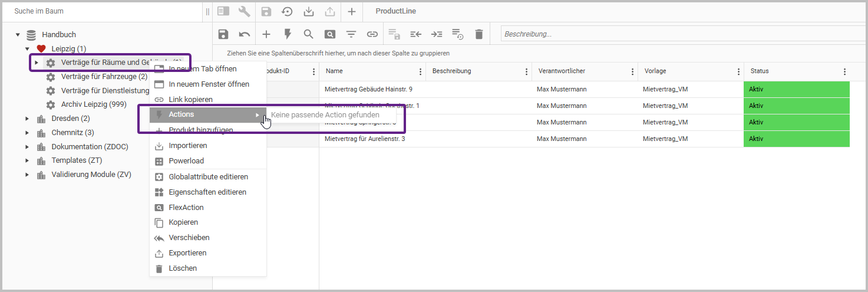868x292 pixels.
Task: Open column menu for Status header
Action: coord(844,71)
